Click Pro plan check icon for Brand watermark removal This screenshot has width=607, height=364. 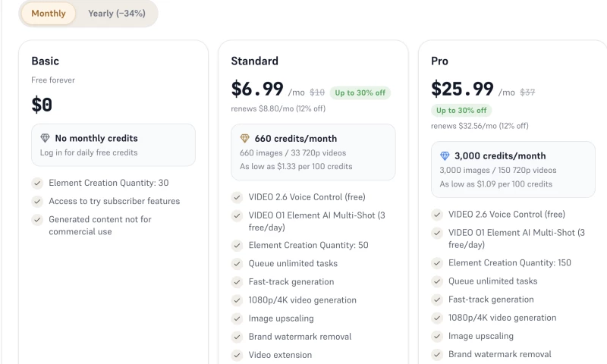tap(437, 354)
